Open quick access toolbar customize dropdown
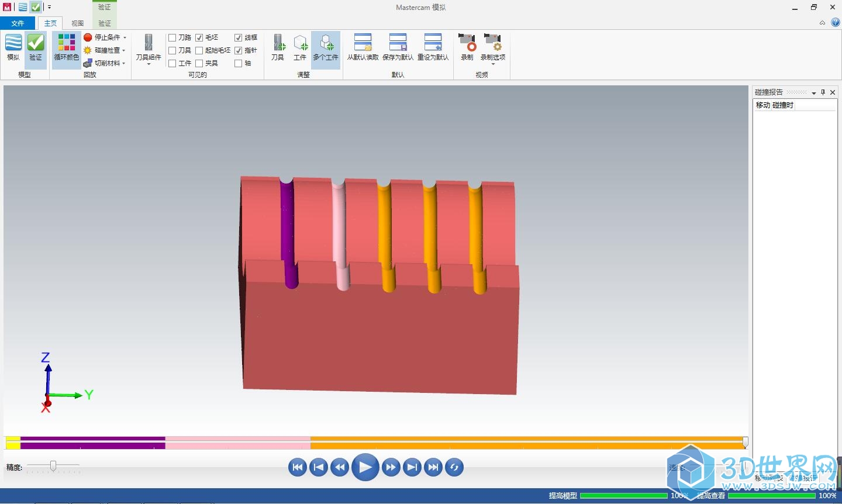The image size is (842, 504). coord(49,8)
